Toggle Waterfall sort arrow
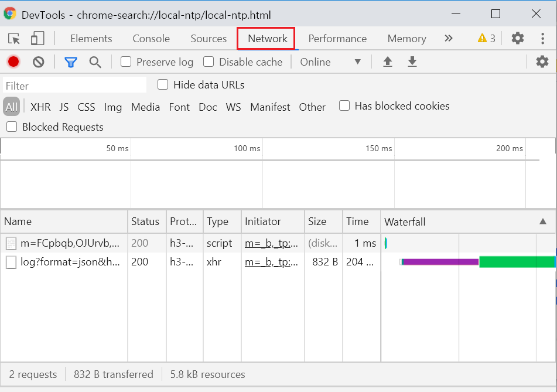This screenshot has width=557, height=392. 543,221
